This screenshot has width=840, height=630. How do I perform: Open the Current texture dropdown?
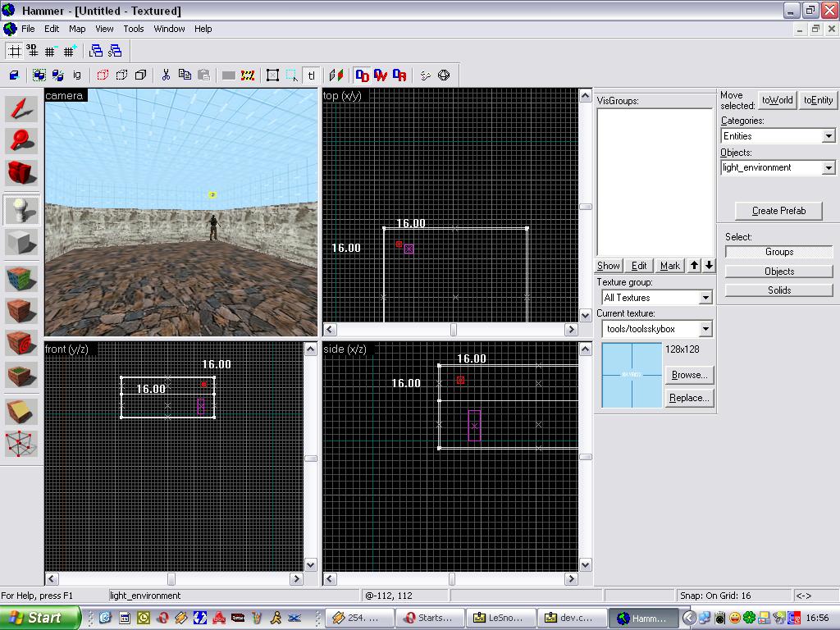click(x=705, y=329)
